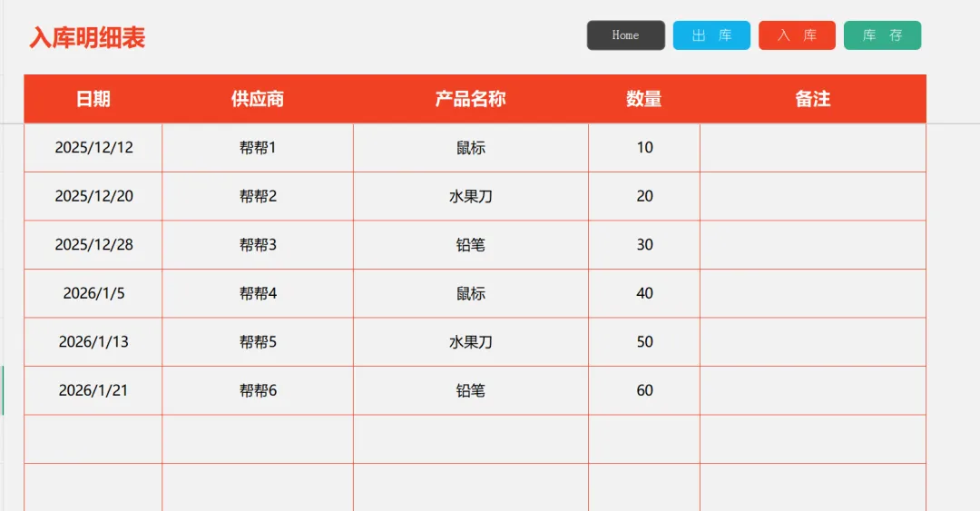Click the 日期 column header
The width and height of the screenshot is (980, 511).
click(x=93, y=99)
